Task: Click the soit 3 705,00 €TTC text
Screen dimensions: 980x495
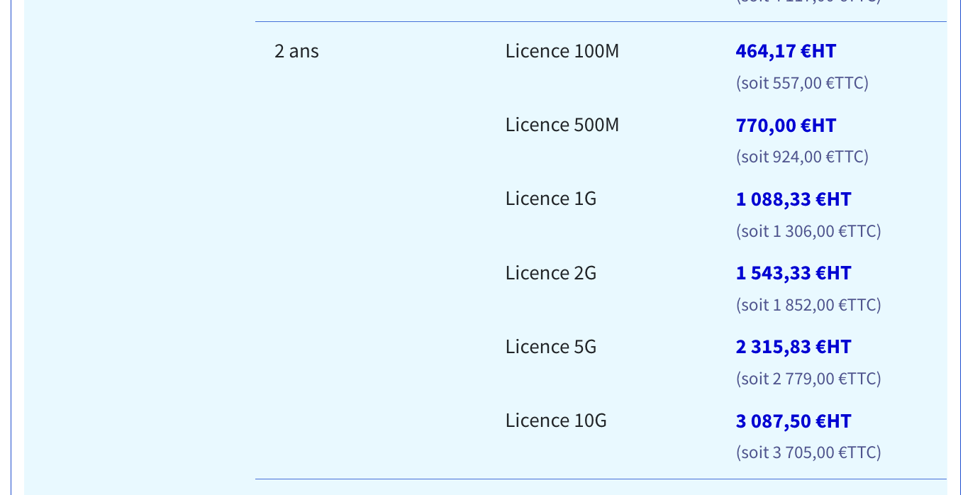Action: [808, 452]
